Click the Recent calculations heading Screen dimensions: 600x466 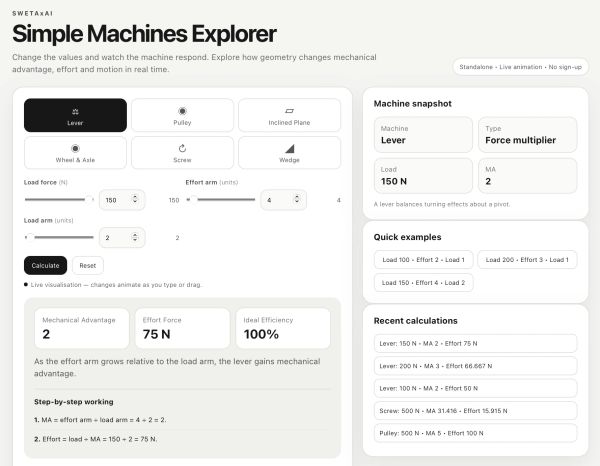416,321
